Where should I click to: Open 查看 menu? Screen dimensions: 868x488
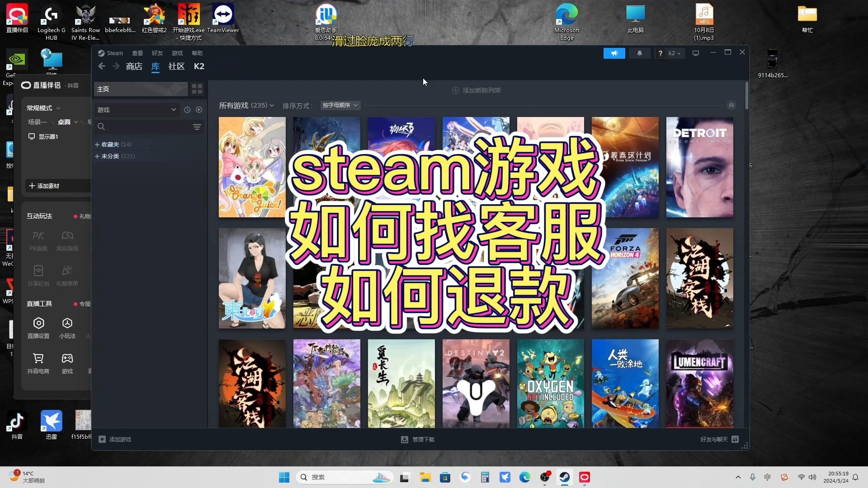click(x=137, y=53)
